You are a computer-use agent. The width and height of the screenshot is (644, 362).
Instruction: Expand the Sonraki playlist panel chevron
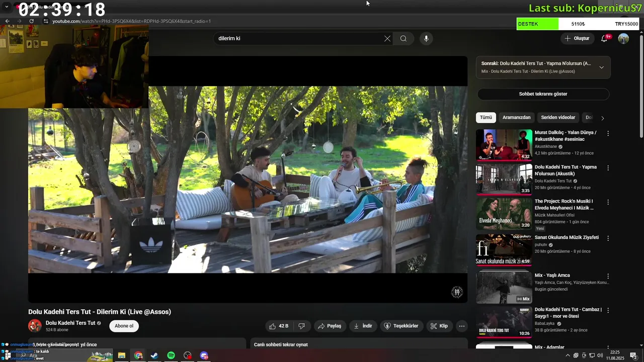tap(601, 67)
